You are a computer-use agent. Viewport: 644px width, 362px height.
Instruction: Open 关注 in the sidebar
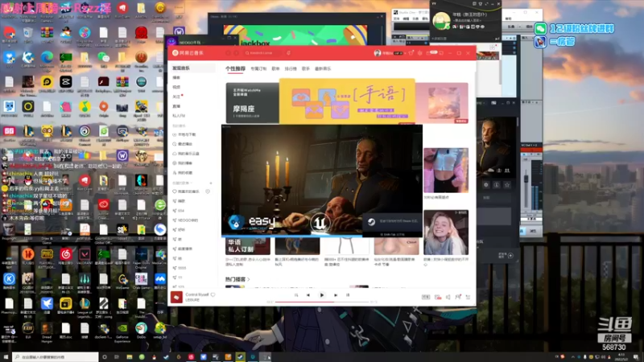[176, 97]
